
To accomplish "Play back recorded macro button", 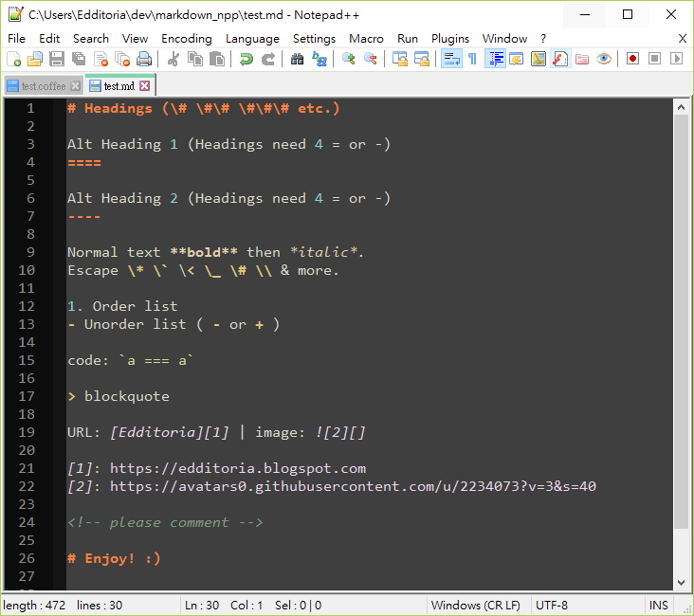I will click(x=676, y=59).
